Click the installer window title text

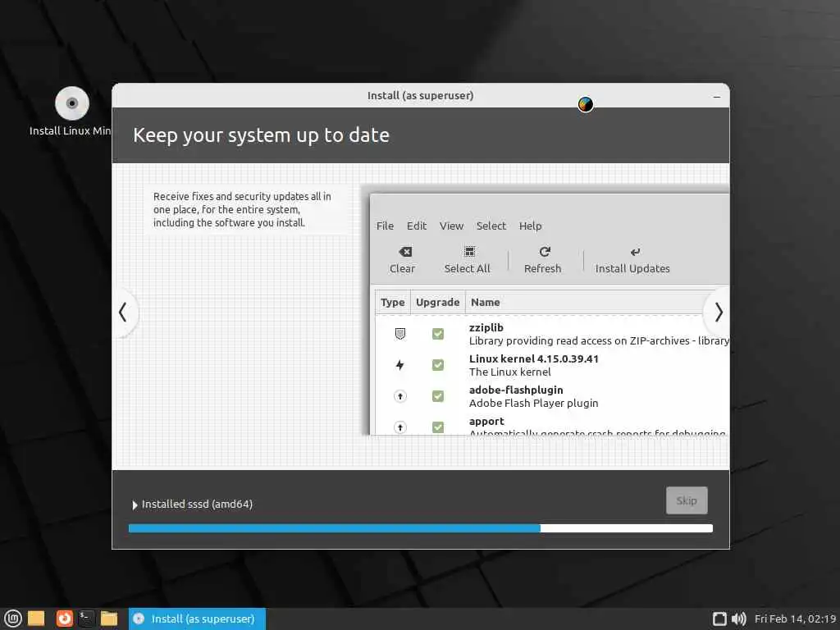tap(420, 95)
